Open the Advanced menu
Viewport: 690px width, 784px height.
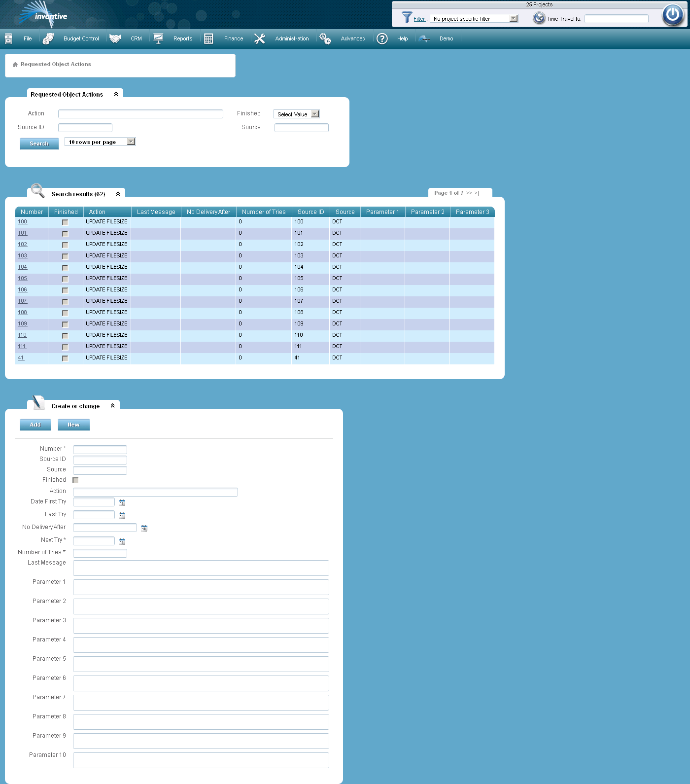(x=353, y=38)
